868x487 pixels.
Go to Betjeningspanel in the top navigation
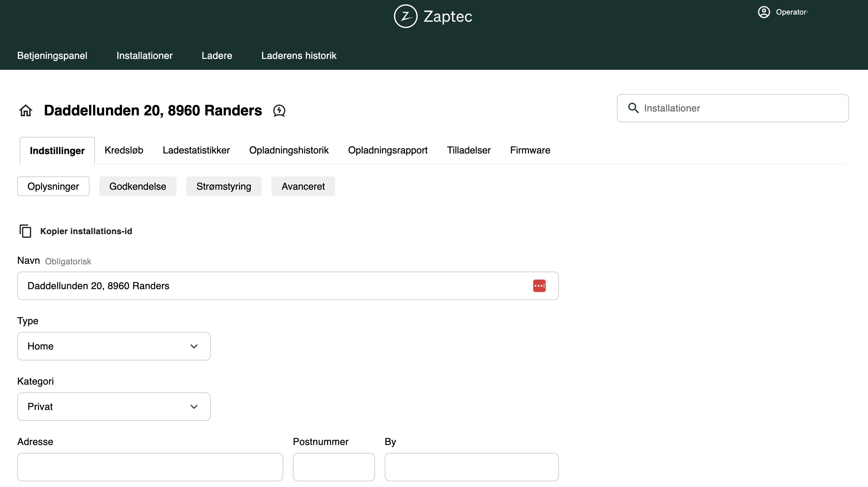click(x=52, y=56)
